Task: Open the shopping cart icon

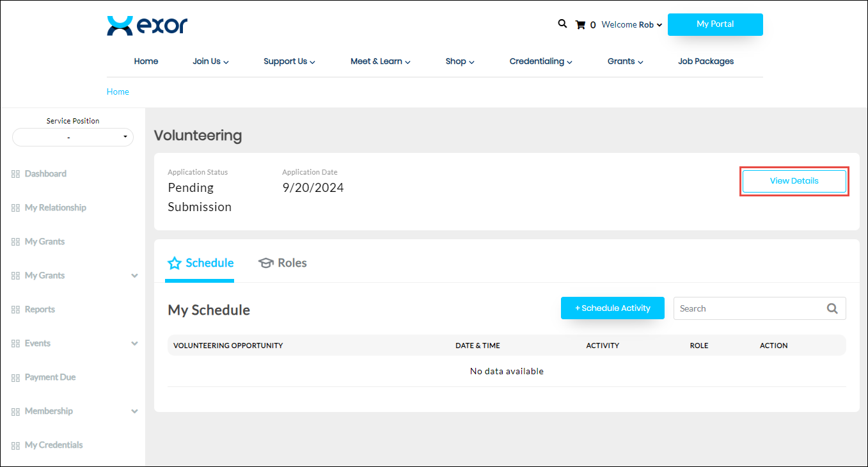Action: click(x=580, y=25)
